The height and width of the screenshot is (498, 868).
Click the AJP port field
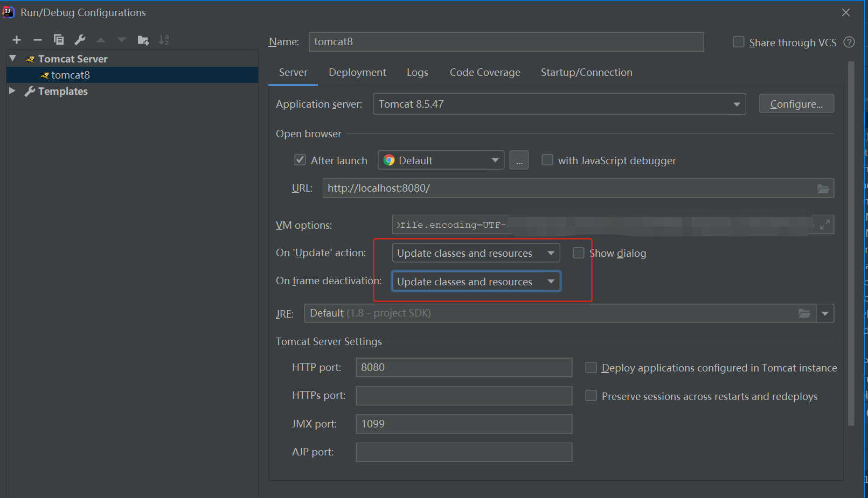click(x=464, y=452)
